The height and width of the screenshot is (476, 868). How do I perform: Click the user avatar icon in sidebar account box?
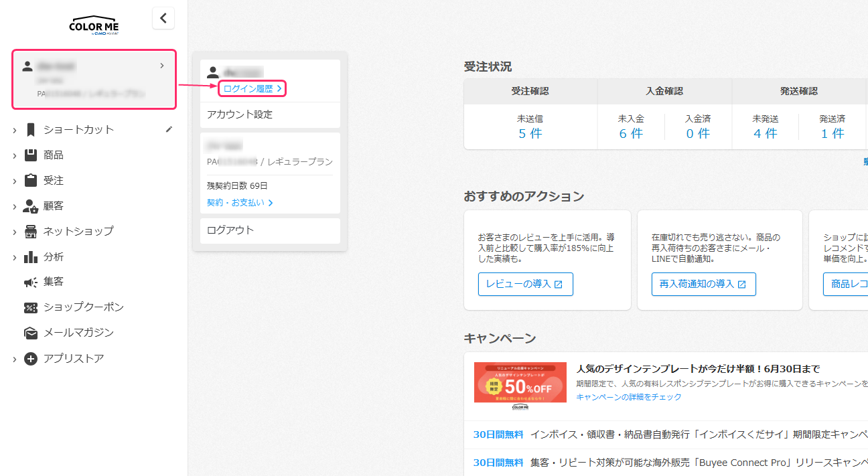(27, 66)
